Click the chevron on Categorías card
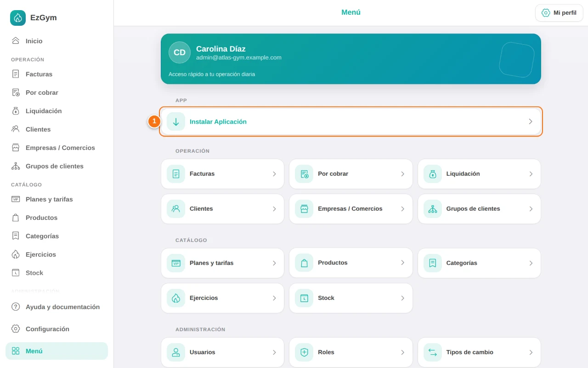 [x=531, y=263]
